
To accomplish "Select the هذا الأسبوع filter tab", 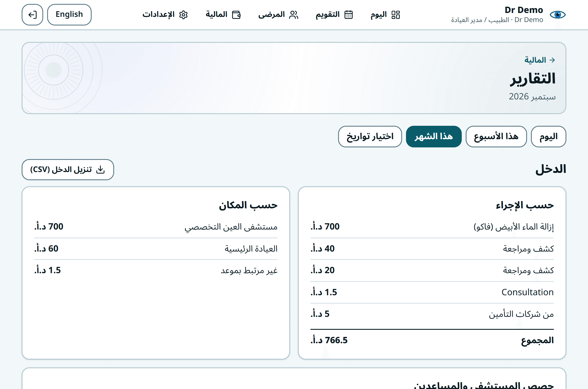I will coord(496,136).
